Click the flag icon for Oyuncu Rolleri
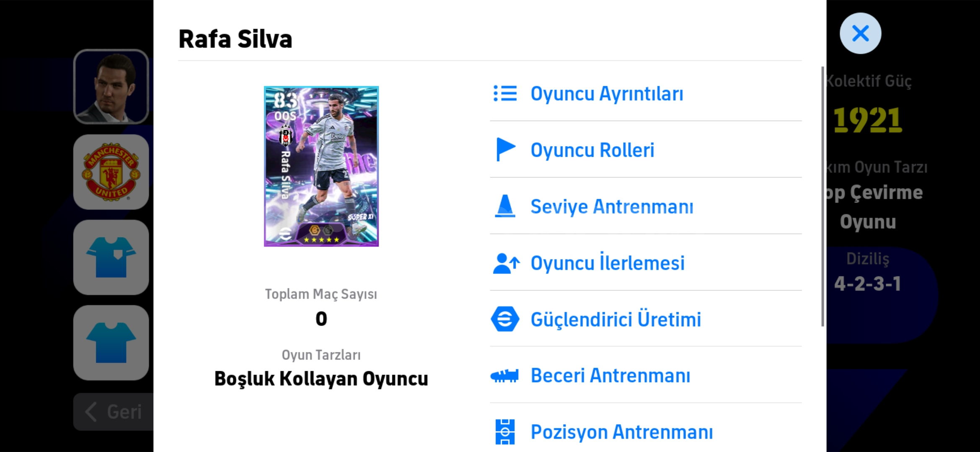980x452 pixels. (x=505, y=149)
